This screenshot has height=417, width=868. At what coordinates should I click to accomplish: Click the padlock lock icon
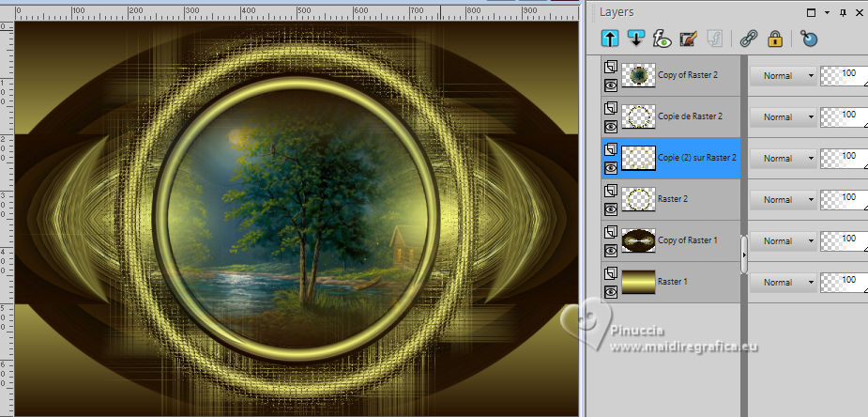[x=775, y=39]
